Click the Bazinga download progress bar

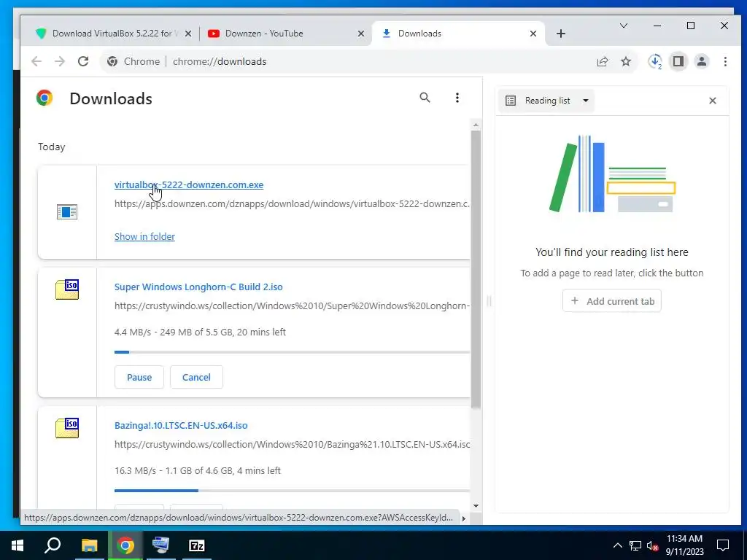point(292,491)
